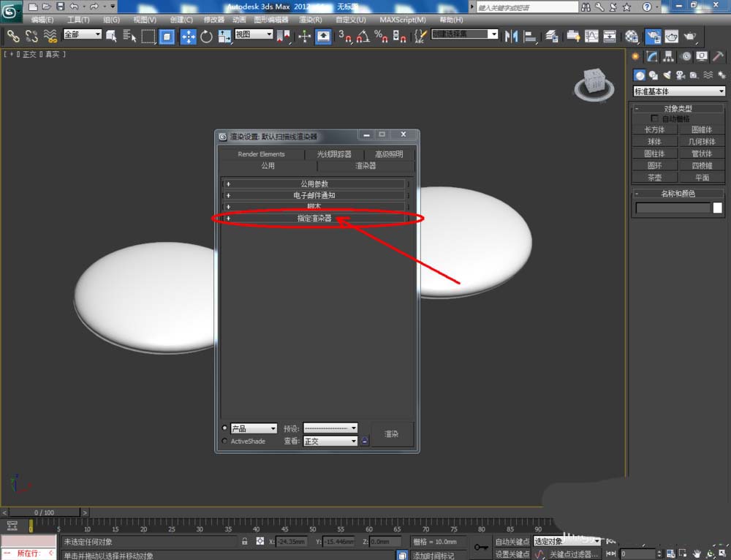The height and width of the screenshot is (560, 731).
Task: Open the 选定对象 key filter dropdown
Action: [567, 541]
